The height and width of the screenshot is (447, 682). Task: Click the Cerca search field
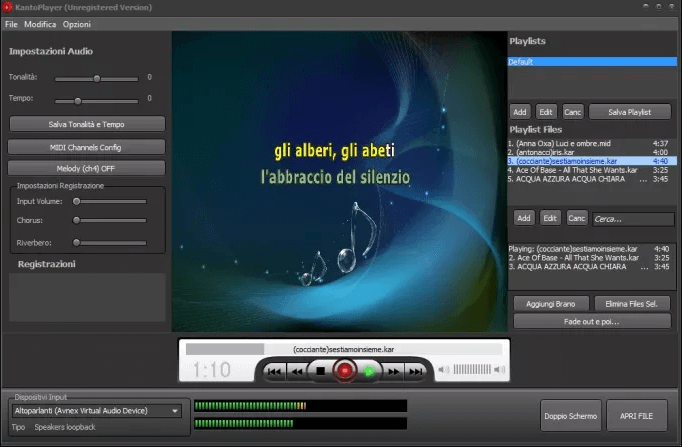[631, 217]
